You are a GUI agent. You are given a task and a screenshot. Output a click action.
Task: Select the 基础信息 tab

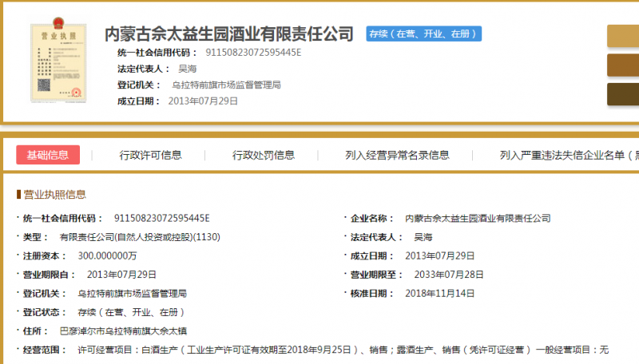click(x=48, y=155)
